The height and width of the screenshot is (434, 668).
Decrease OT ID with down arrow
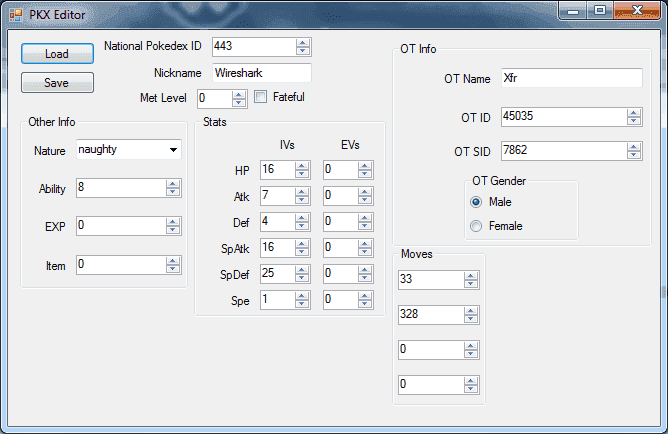(634, 121)
